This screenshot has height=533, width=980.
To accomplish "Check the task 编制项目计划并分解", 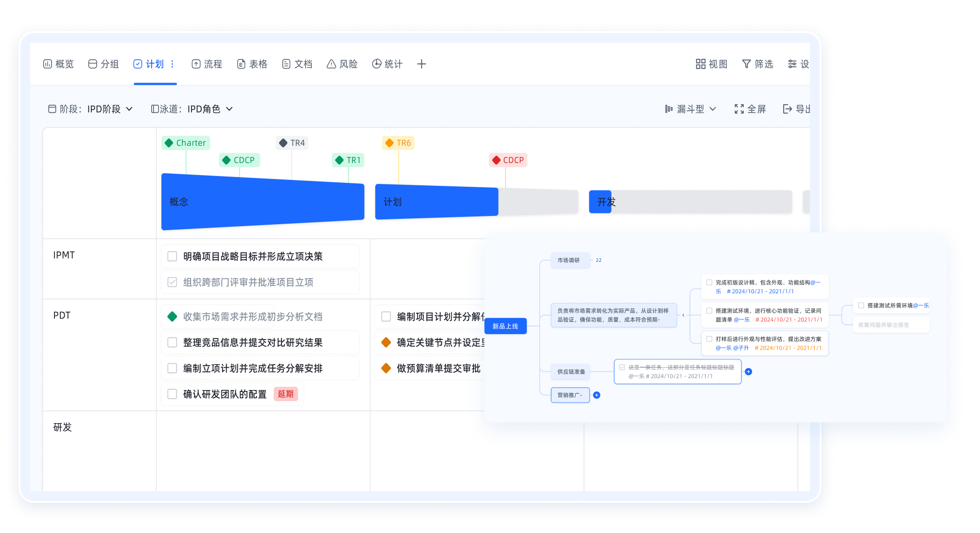I will tap(386, 317).
